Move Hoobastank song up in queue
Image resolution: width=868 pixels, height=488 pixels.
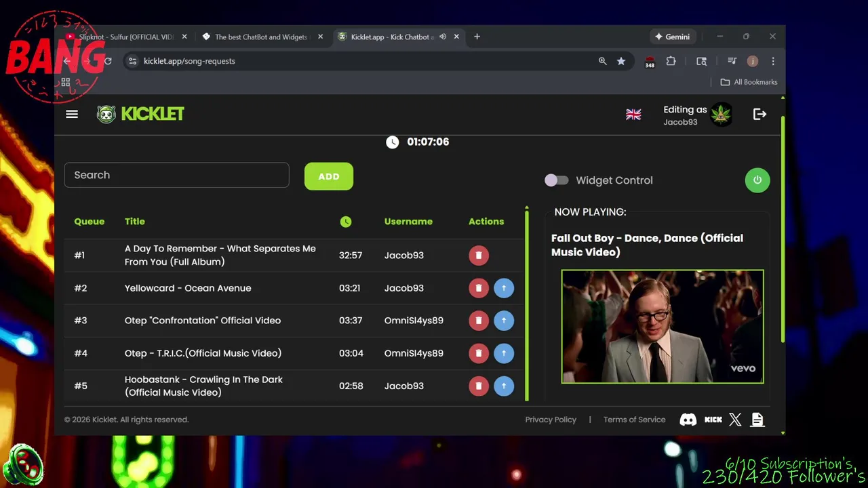tap(504, 386)
